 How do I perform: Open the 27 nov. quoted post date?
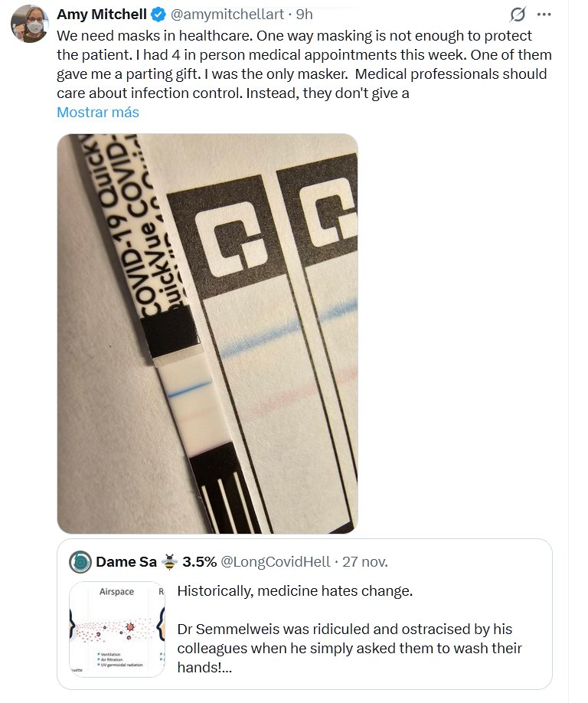[x=364, y=562]
